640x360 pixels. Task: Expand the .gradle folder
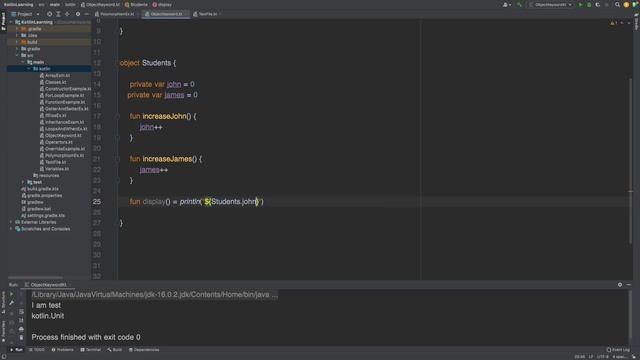(17, 29)
